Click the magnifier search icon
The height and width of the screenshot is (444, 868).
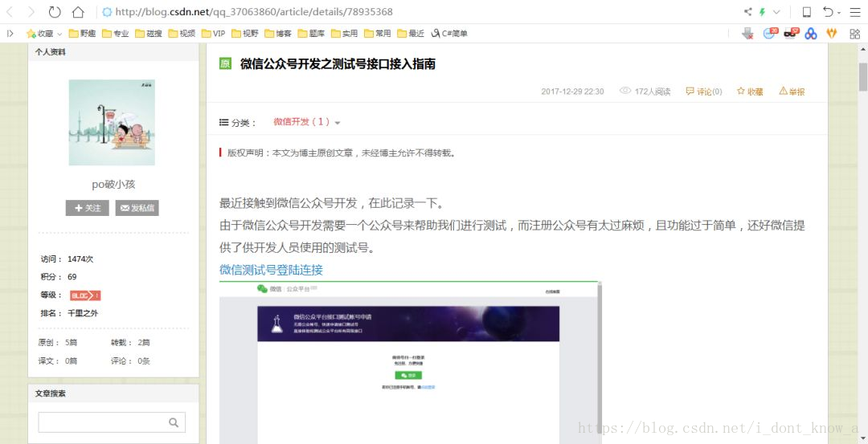(x=174, y=422)
